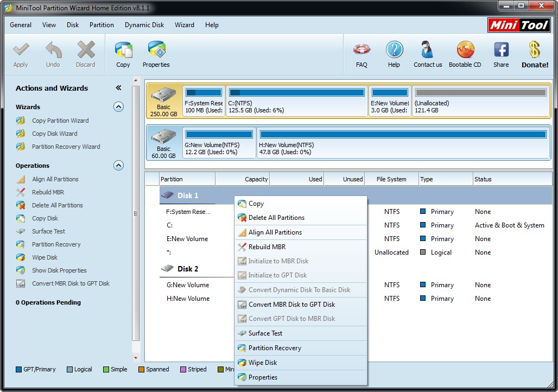The image size is (558, 392).
Task: Click Copy Disk in Operations sidebar
Action: click(45, 218)
